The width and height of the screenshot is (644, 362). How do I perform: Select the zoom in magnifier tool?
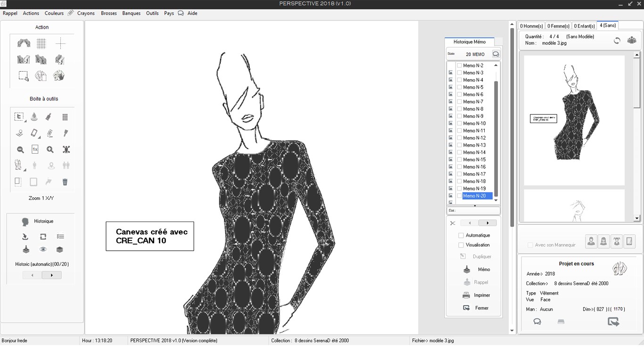(50, 149)
